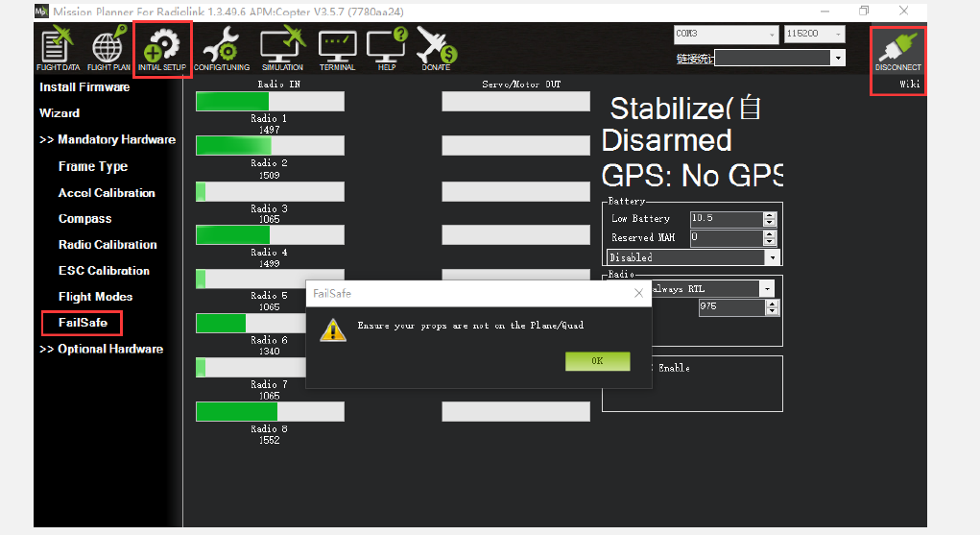Select the Initial Setup icon
The height and width of the screenshot is (535, 980).
162,48
